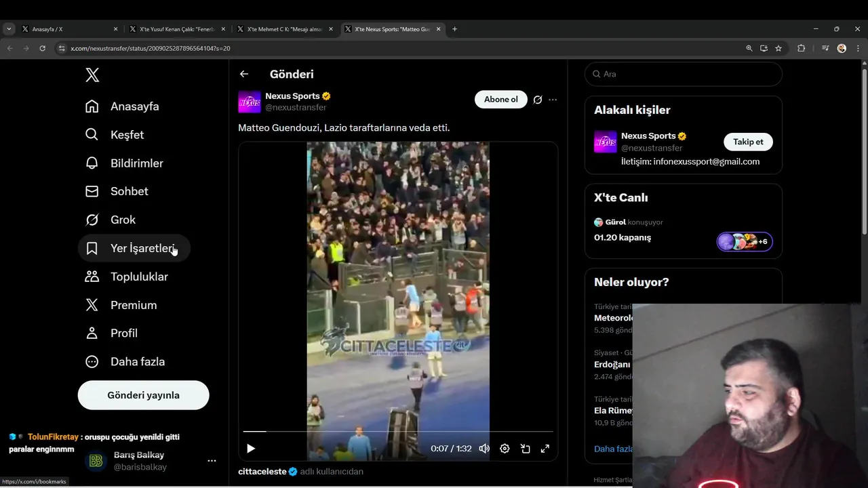868x488 pixels.
Task: Open Profil page
Action: coord(112,333)
